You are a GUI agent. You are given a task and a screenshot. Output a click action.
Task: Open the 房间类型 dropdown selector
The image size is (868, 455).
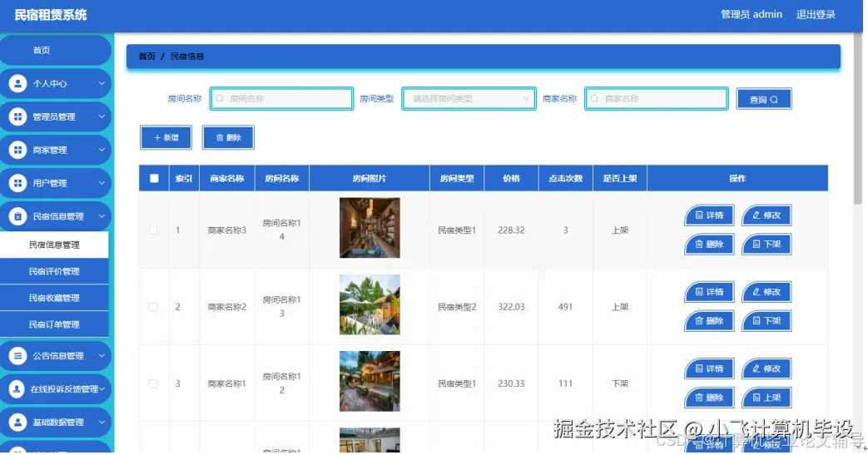(x=469, y=98)
